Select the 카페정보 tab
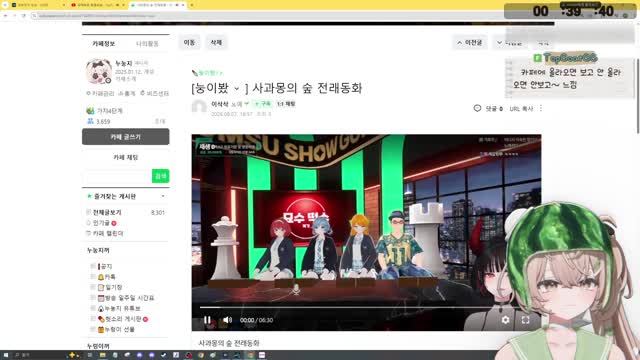640x360 pixels. (x=104, y=44)
